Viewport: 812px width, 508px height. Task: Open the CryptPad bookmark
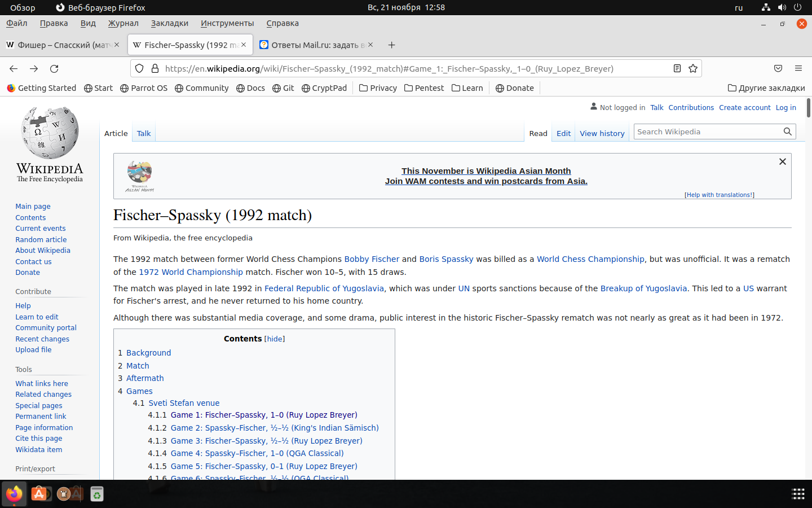(x=324, y=88)
